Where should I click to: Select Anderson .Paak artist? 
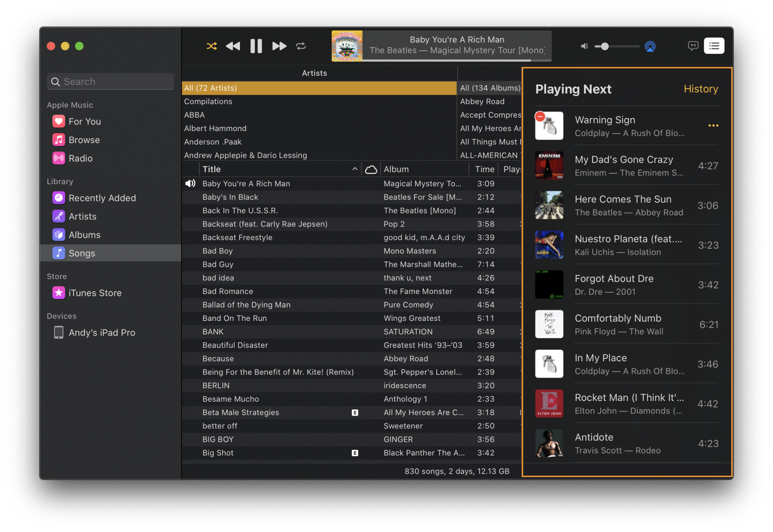click(319, 142)
